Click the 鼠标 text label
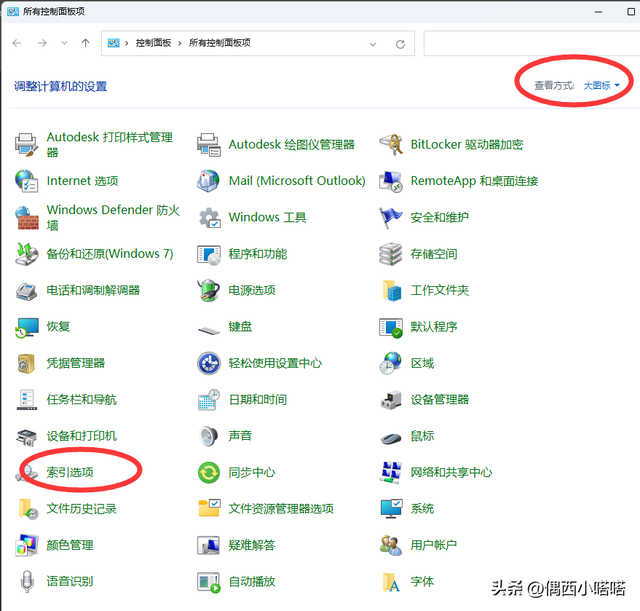 422,436
